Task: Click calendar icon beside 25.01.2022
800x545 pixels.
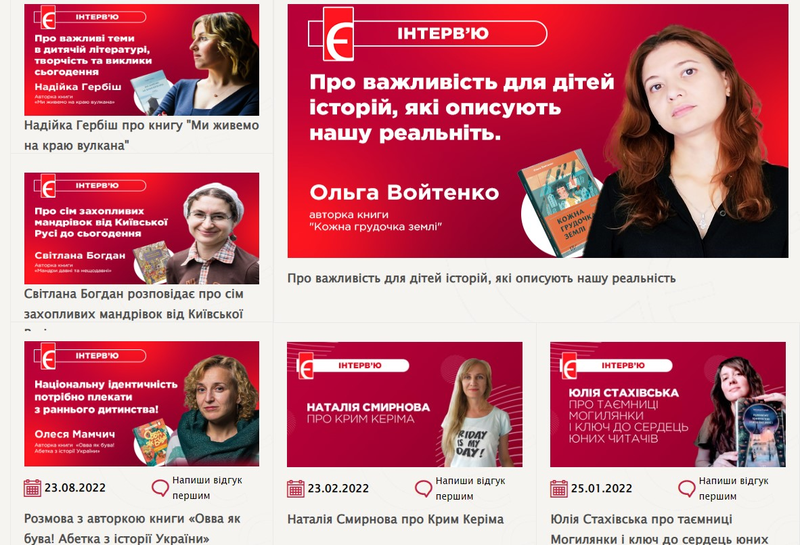Action: point(559,489)
